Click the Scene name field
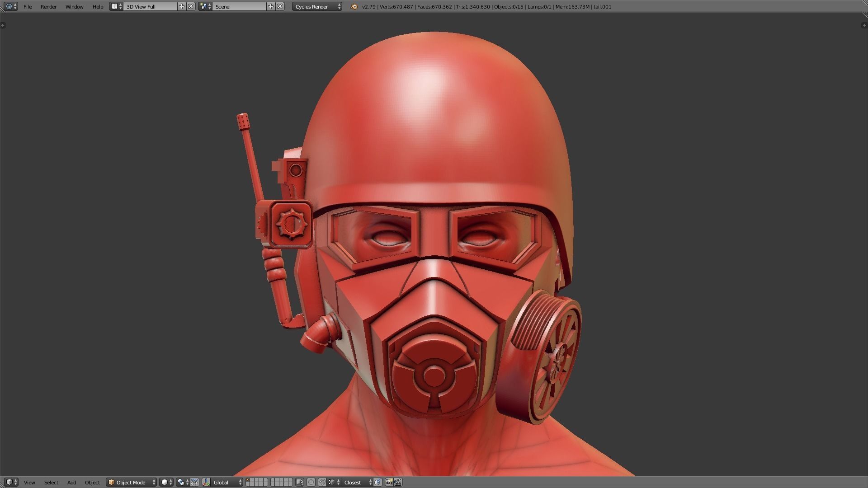 click(239, 6)
